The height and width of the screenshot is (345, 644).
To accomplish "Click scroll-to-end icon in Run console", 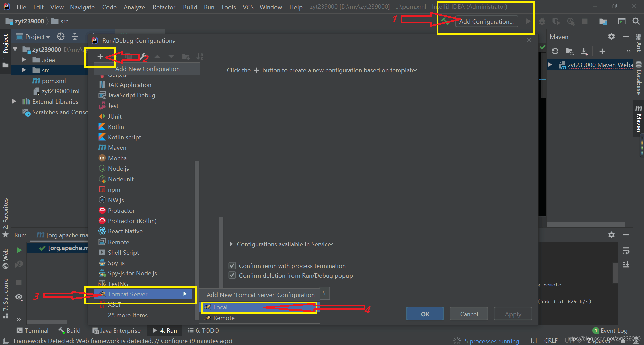I will (626, 264).
